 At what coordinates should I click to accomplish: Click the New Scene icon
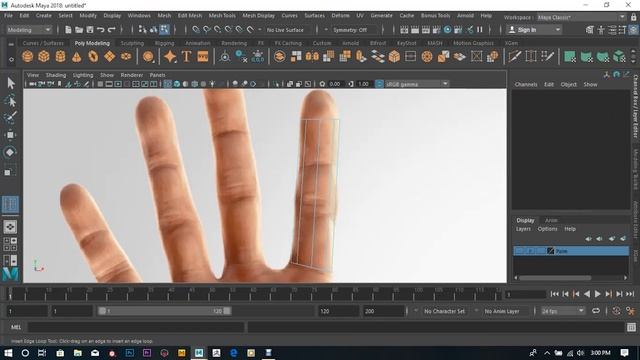68,29
